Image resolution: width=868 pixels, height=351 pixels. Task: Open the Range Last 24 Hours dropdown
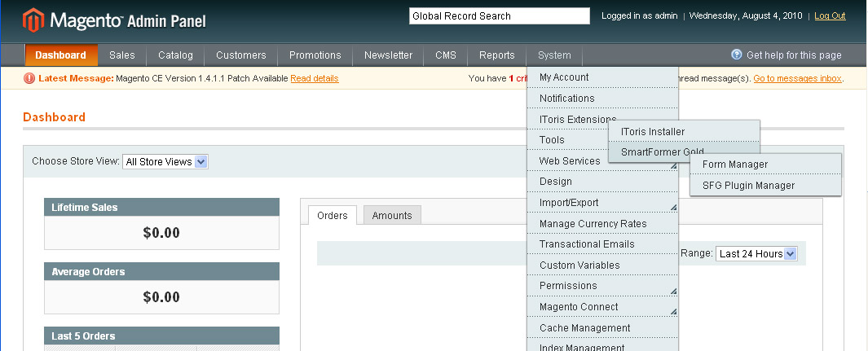point(756,254)
